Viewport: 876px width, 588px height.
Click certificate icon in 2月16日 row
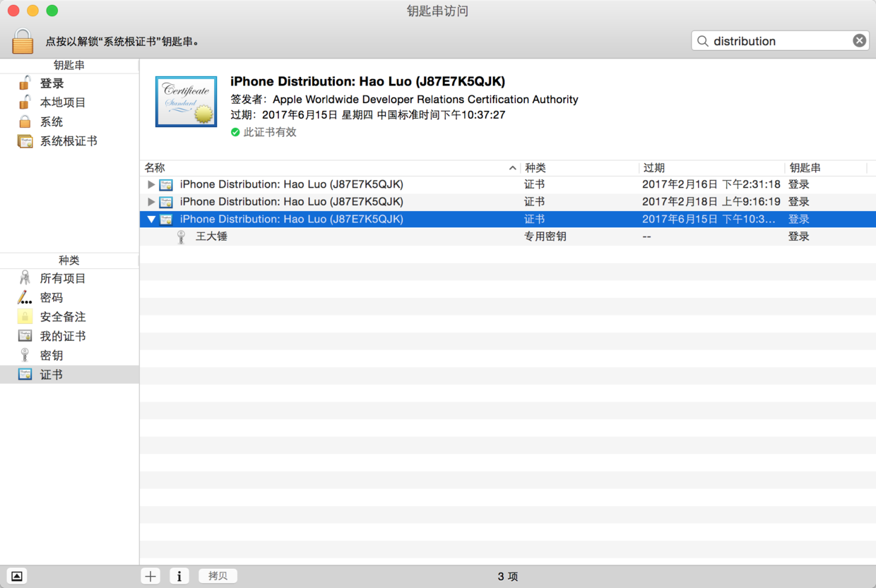pyautogui.click(x=166, y=185)
